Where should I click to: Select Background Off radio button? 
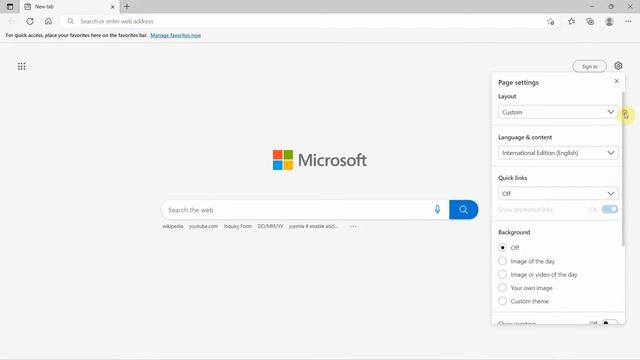coord(502,248)
